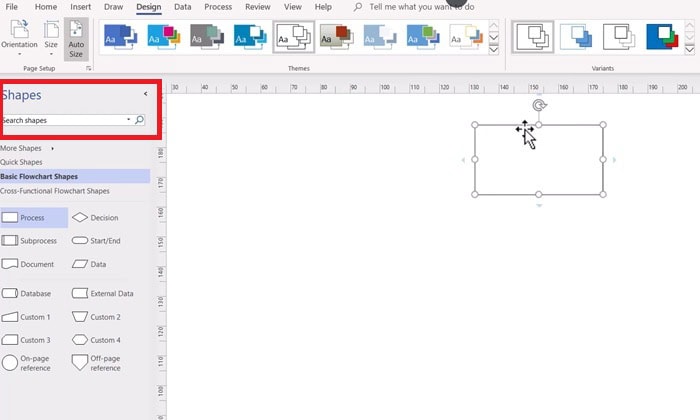Expand the More Shapes menu

27,148
